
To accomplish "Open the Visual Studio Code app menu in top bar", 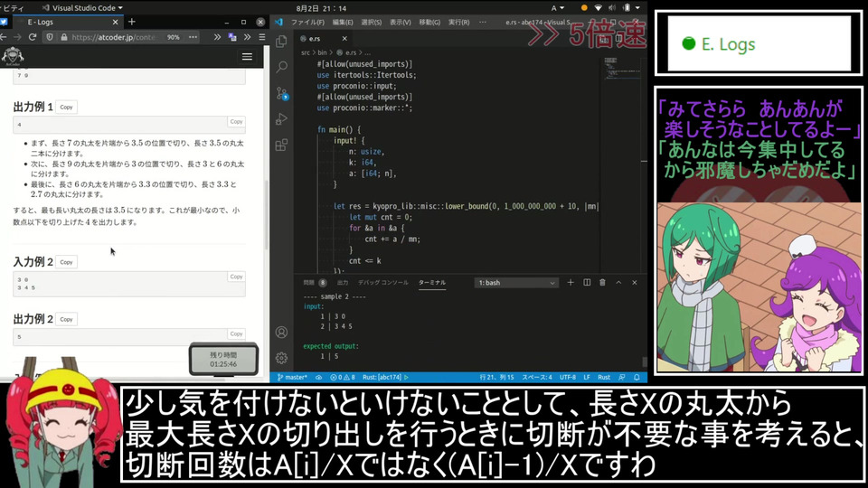I will [82, 8].
